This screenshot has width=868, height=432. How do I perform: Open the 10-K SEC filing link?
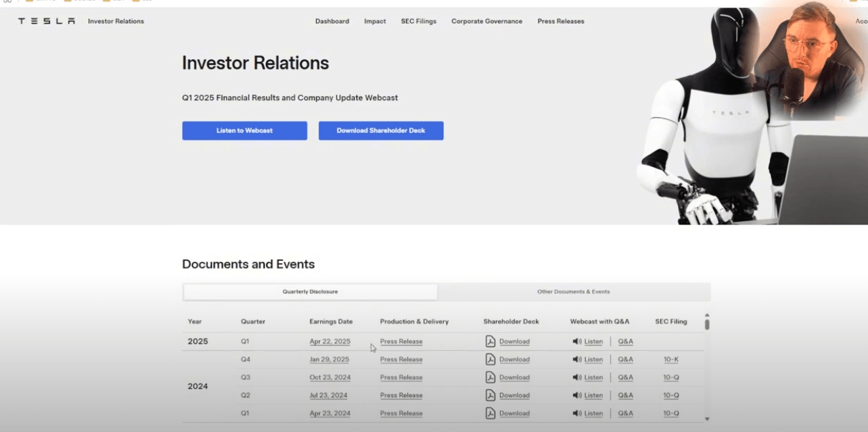click(x=671, y=360)
